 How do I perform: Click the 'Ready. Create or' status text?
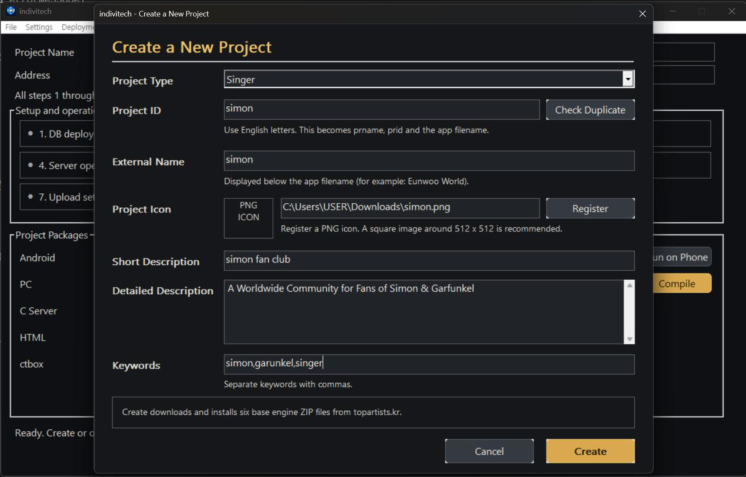tap(54, 433)
